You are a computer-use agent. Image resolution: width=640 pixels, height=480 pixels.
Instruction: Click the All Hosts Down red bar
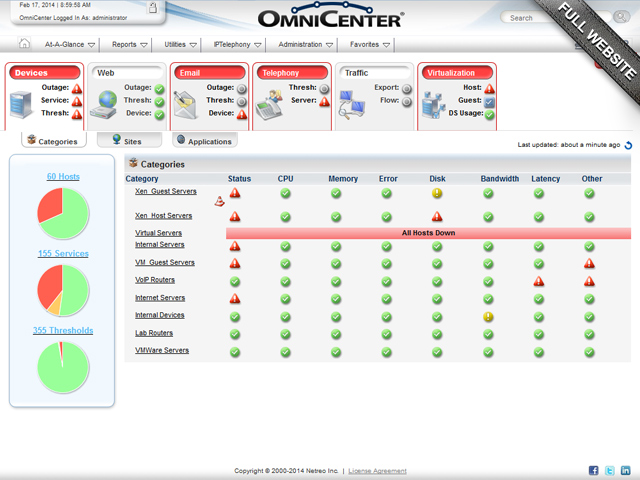428,233
